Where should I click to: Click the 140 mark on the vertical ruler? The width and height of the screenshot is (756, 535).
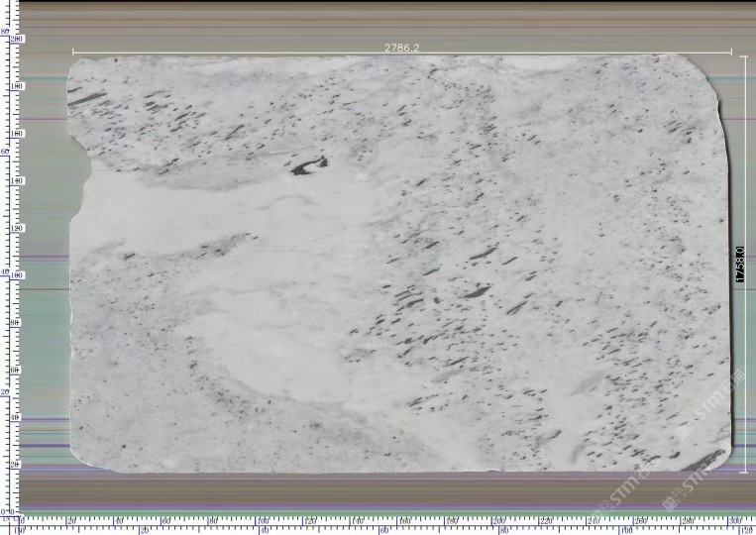[x=16, y=180]
